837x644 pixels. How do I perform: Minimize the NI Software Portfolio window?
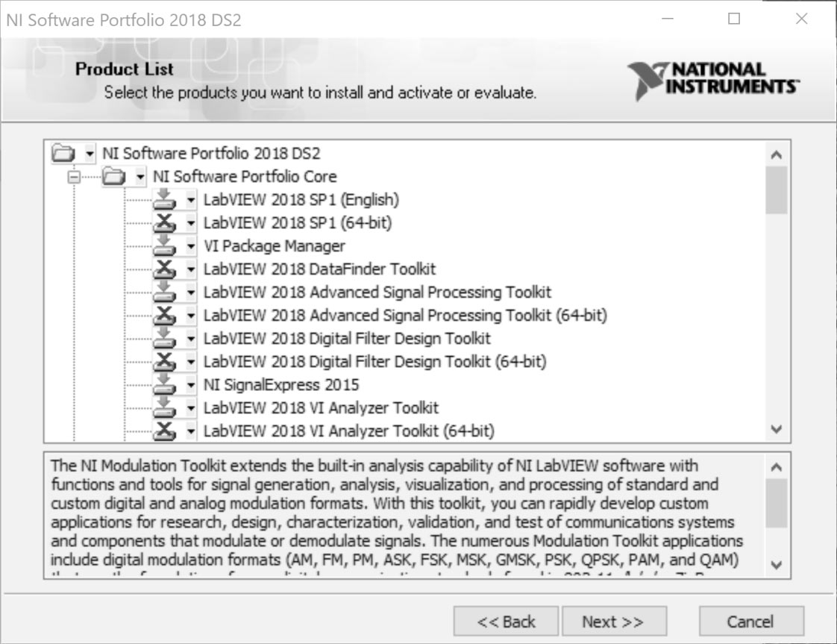pyautogui.click(x=668, y=19)
